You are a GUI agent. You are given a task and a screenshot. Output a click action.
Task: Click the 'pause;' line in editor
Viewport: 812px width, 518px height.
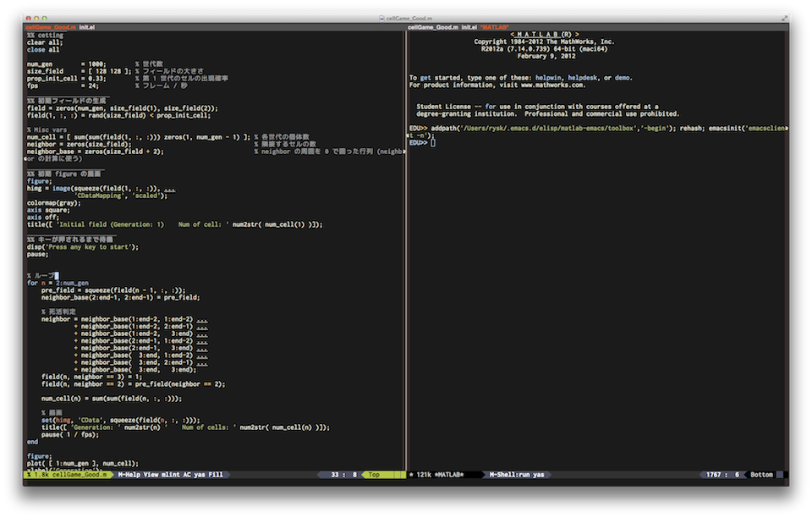(37, 254)
